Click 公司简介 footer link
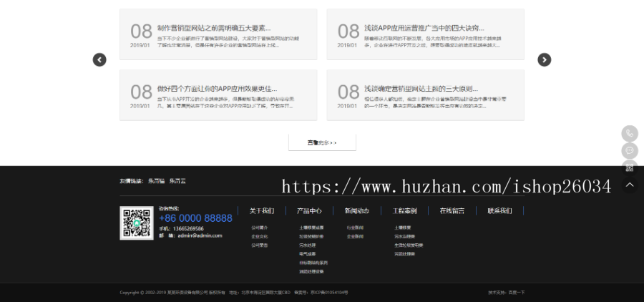The height and width of the screenshot is (302, 644). pos(260,228)
